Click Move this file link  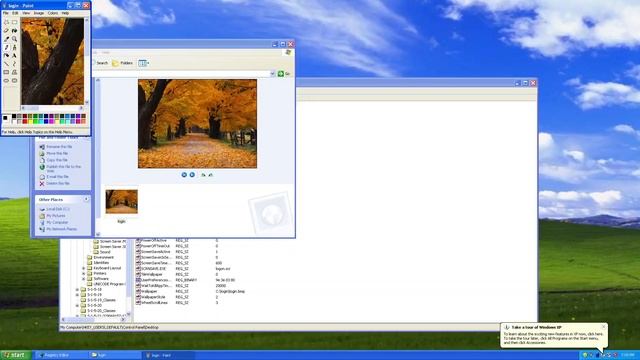57,153
